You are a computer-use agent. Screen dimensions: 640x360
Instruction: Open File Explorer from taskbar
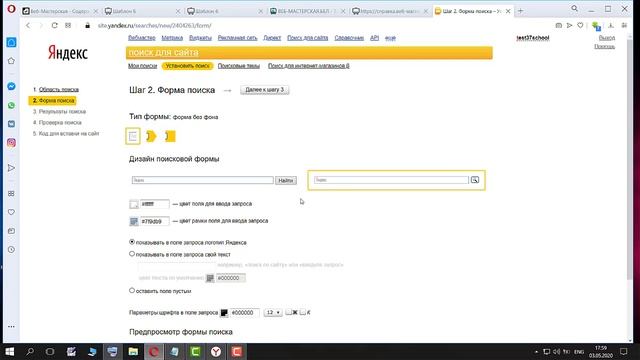coord(133,352)
